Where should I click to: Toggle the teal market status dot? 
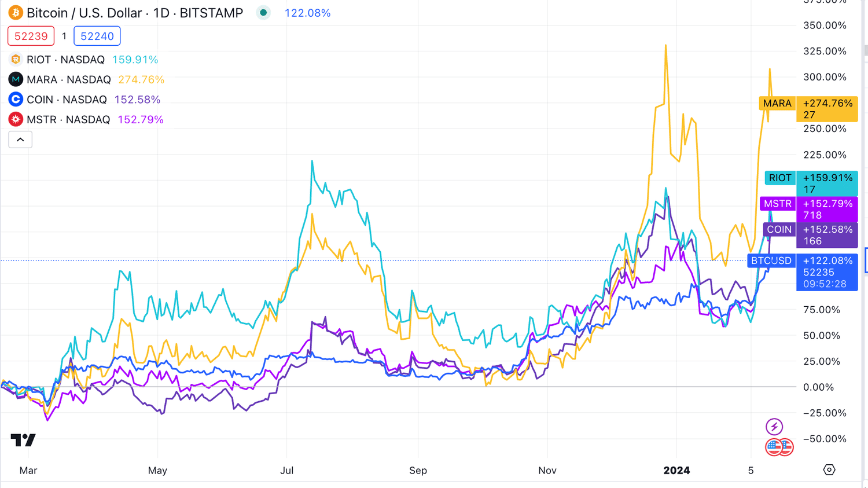pyautogui.click(x=263, y=12)
